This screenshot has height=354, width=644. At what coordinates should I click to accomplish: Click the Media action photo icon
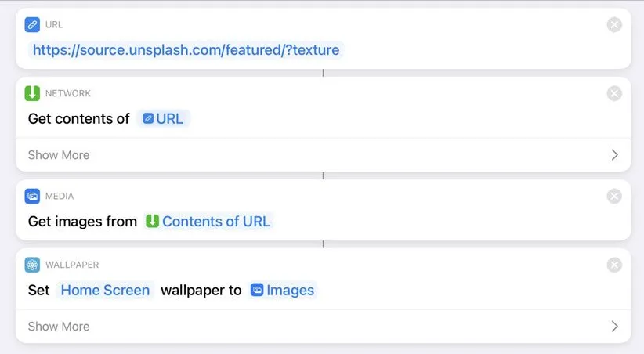pos(32,196)
